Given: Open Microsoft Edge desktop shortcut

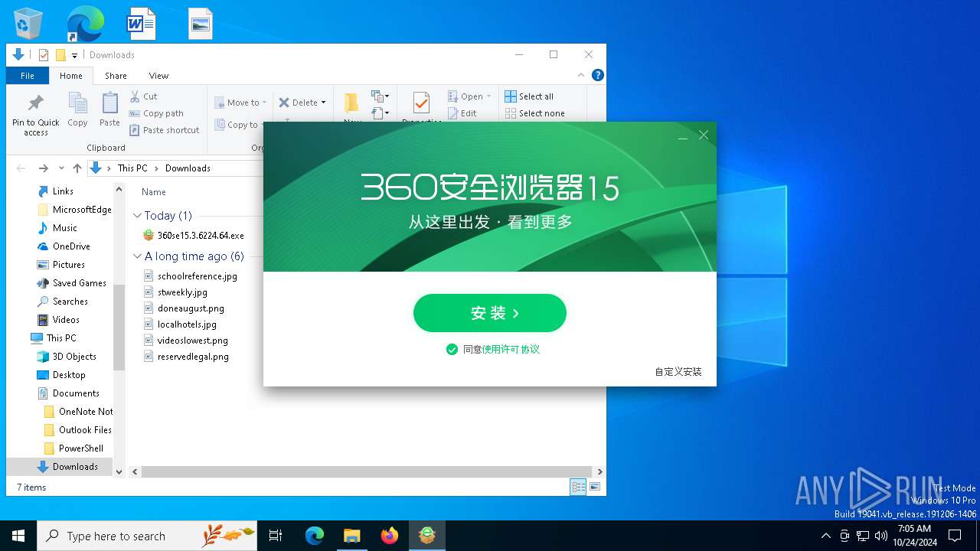Looking at the screenshot, I should pyautogui.click(x=85, y=24).
